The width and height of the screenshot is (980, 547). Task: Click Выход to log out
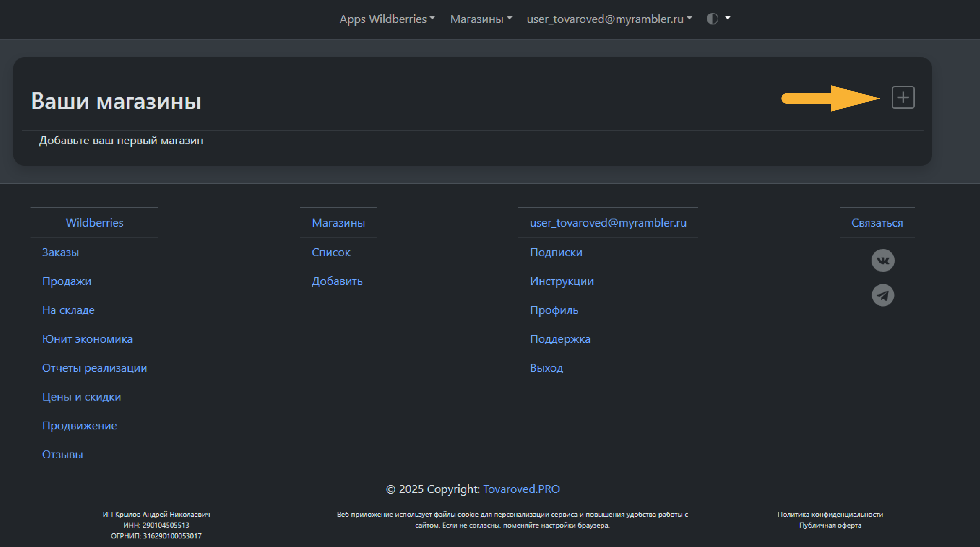point(546,368)
